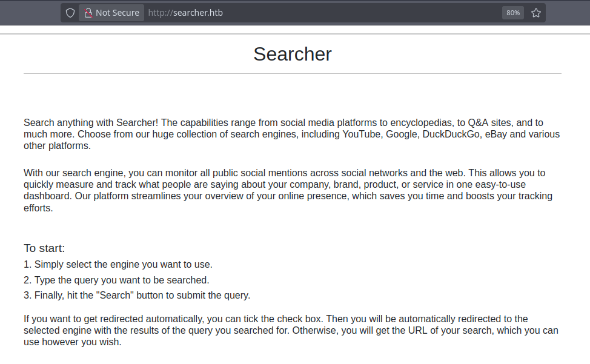
Task: Click the tracking protection shield icon
Action: point(70,13)
